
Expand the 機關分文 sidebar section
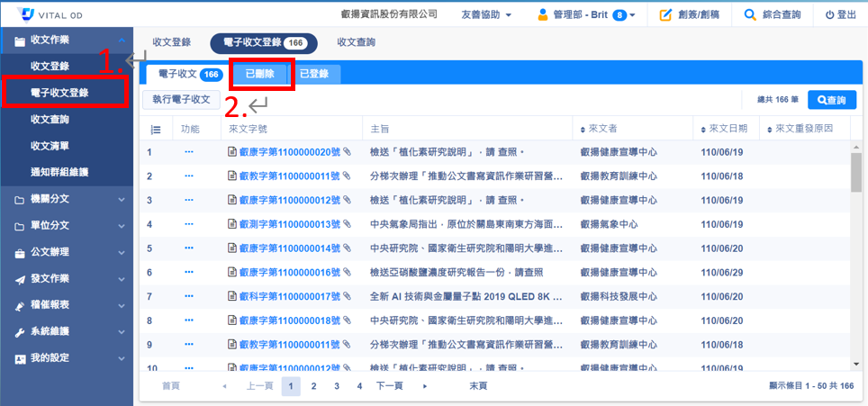[67, 200]
